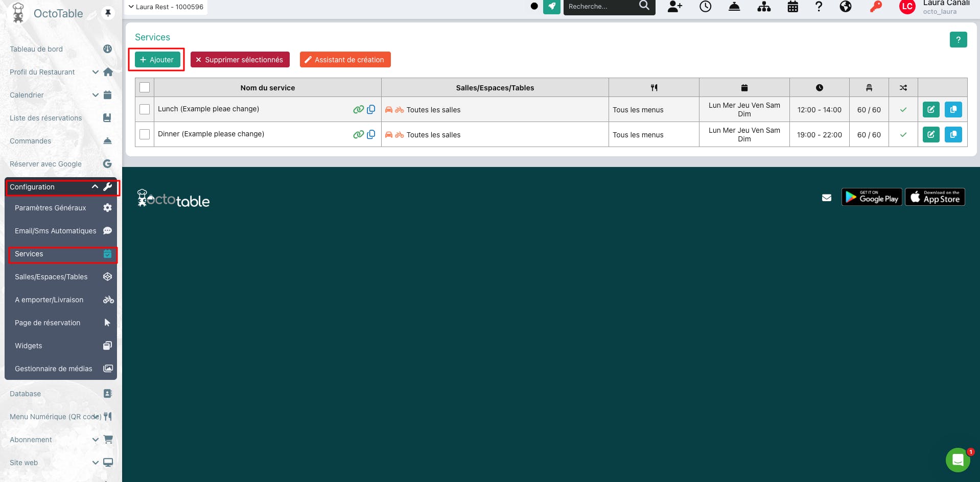Click the rocket launch icon in top bar
The height and width of the screenshot is (482, 980).
(551, 7)
